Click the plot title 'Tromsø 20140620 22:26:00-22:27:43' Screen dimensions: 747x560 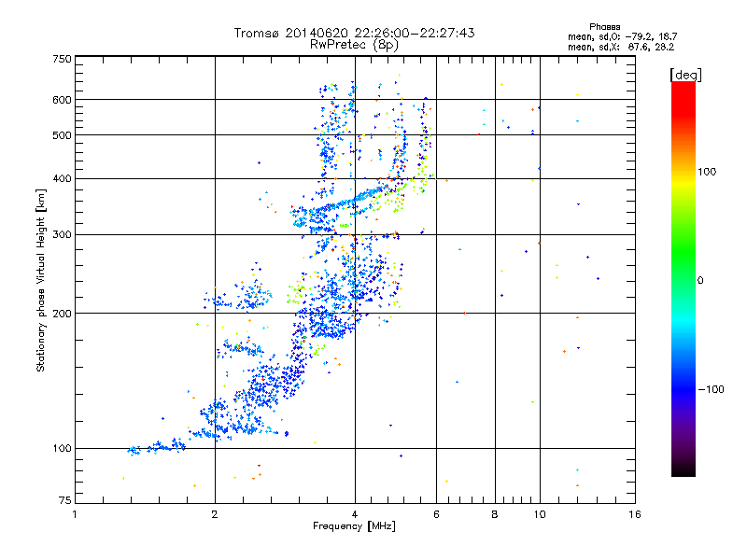pyautogui.click(x=354, y=33)
